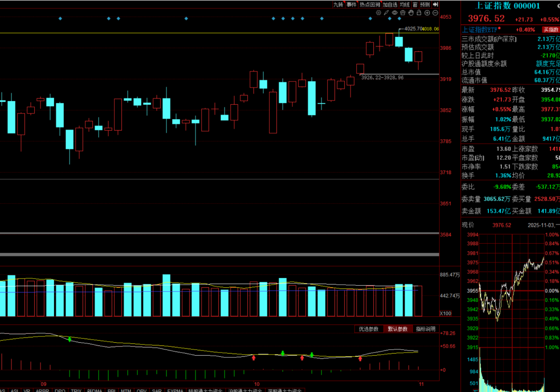The width and height of the screenshot is (560, 392).
Task: Toggle the chart lock icon
Action: (x=418, y=12)
